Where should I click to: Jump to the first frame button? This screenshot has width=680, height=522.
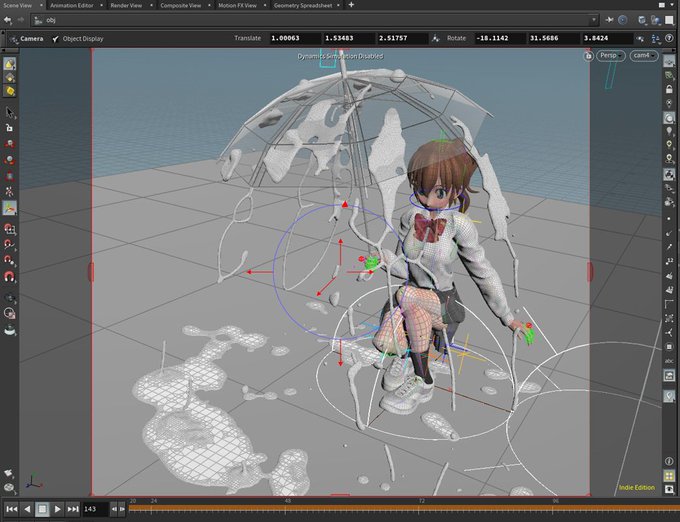pyautogui.click(x=12, y=509)
